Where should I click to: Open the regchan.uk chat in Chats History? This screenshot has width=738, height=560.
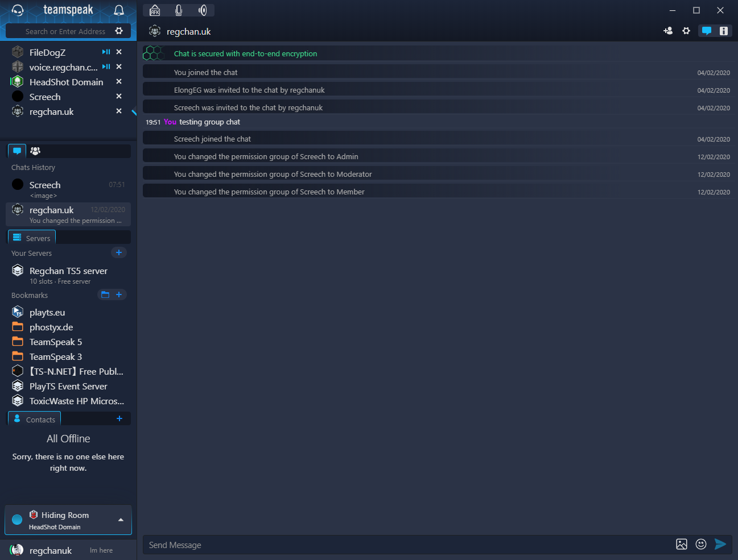click(x=68, y=214)
